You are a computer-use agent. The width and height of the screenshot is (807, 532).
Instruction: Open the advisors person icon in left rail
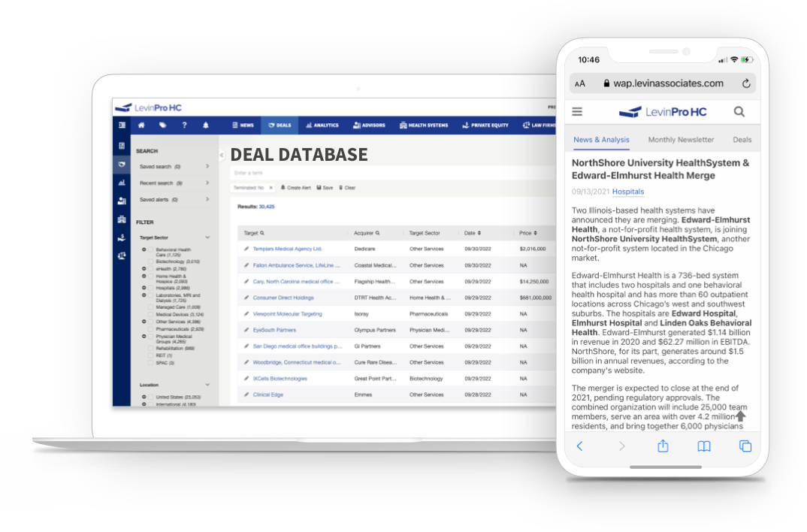tap(122, 201)
